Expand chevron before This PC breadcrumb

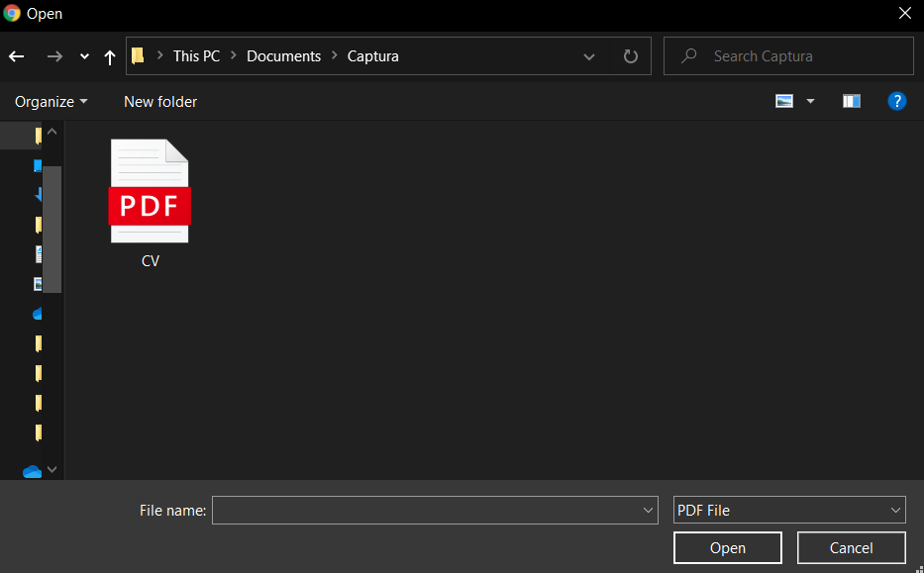159,56
